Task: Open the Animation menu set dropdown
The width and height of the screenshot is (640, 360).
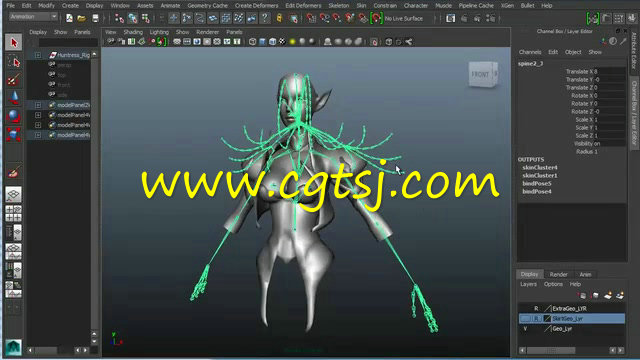Action: point(33,17)
